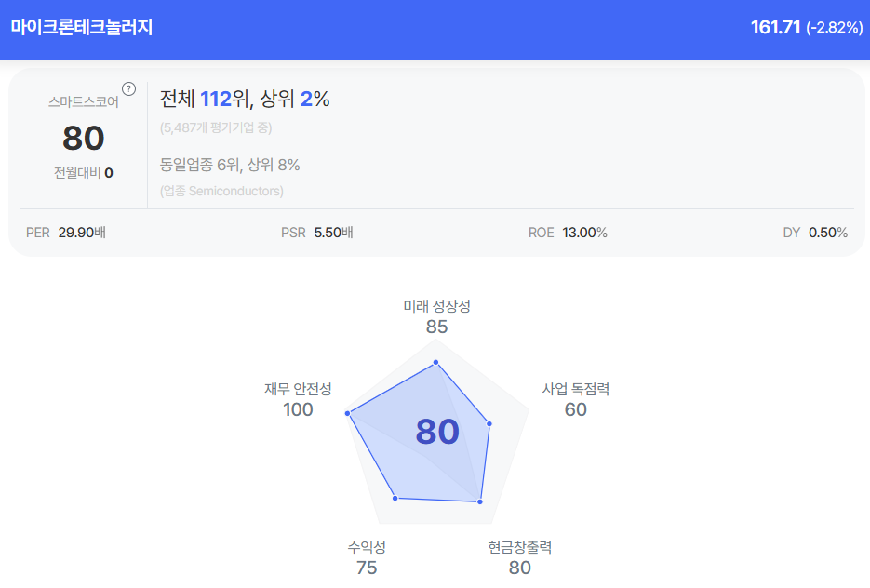Select the 미래 성장성 85 radar label

[x=436, y=316]
